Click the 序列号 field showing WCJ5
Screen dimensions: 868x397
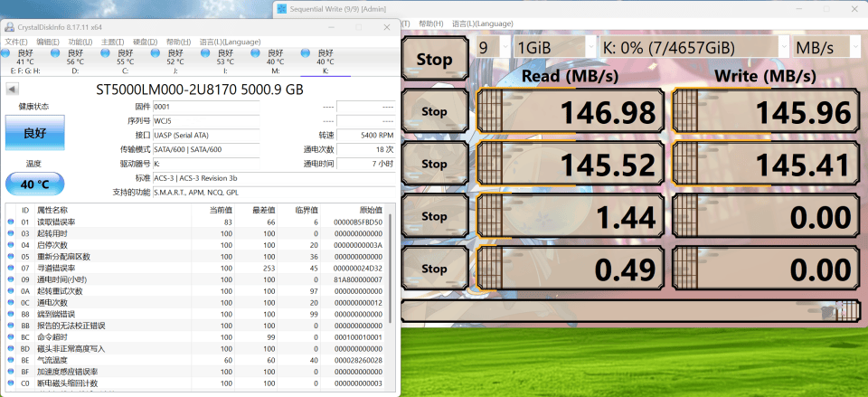pos(206,120)
